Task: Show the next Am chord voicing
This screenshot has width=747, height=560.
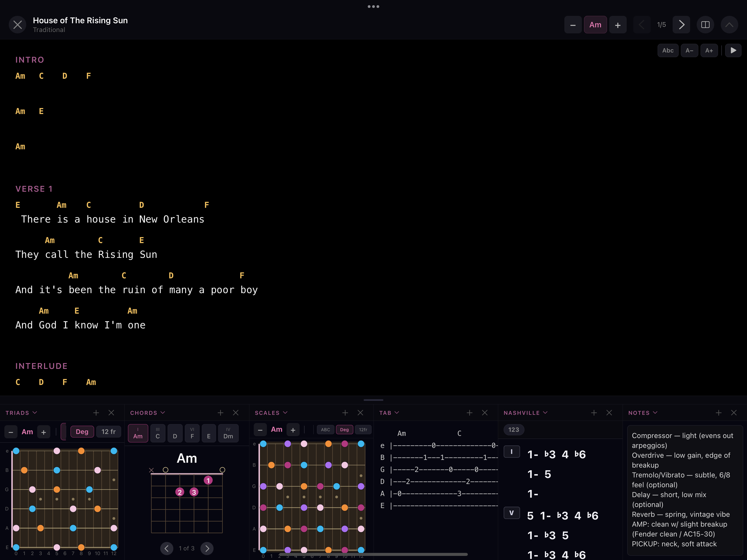Action: tap(207, 548)
